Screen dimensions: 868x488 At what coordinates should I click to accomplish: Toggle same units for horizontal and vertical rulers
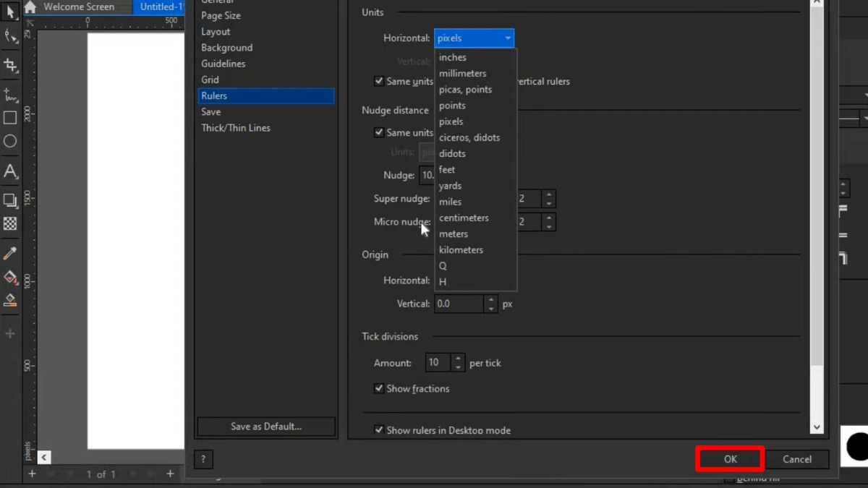coord(379,81)
